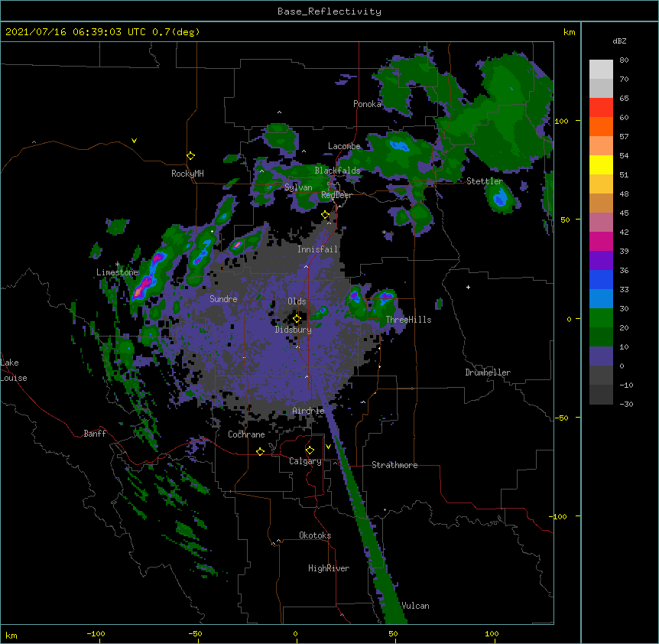The height and width of the screenshot is (644, 659).
Task: Click the Base_Reflectivity title
Action: [329, 11]
